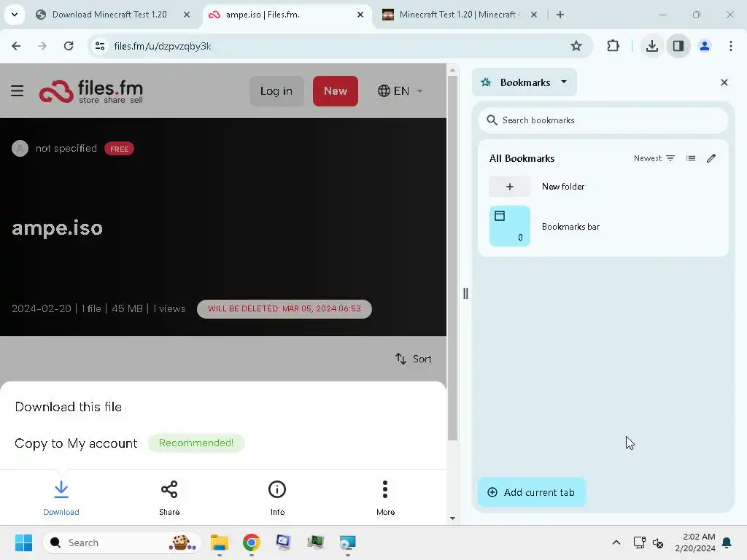Switch bookmarks to list view
The height and width of the screenshot is (560, 747).
[691, 158]
